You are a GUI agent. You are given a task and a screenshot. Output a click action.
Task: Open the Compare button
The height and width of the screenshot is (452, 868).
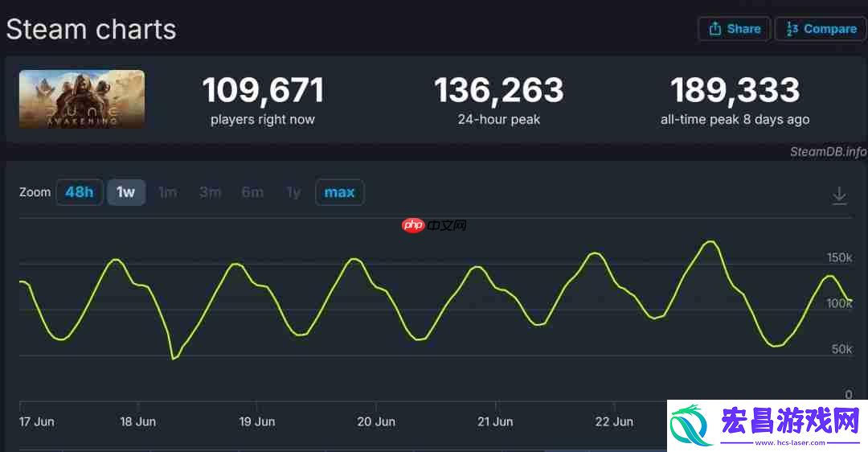(821, 29)
